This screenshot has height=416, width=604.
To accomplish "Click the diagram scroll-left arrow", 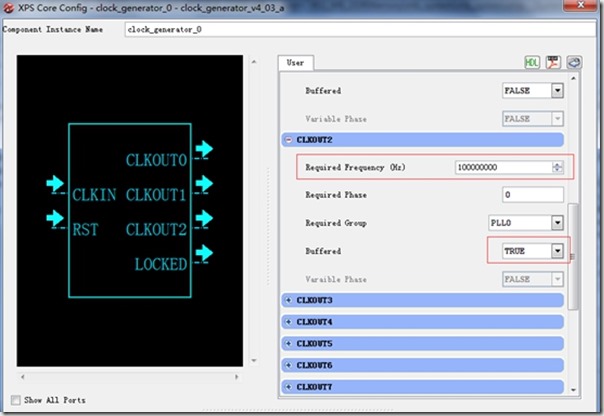I will coord(23,377).
